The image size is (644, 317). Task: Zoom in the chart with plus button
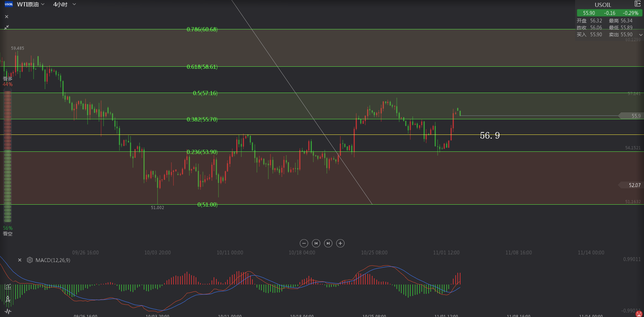[x=340, y=243]
